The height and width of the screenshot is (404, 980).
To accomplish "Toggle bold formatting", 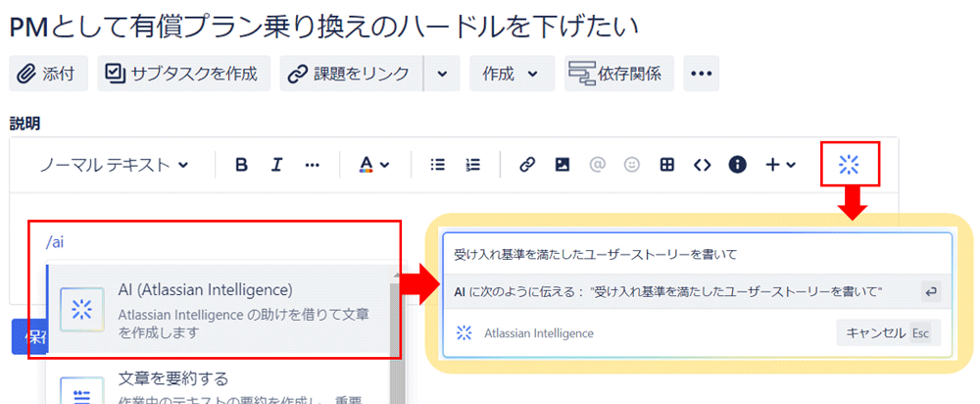I will [x=241, y=165].
